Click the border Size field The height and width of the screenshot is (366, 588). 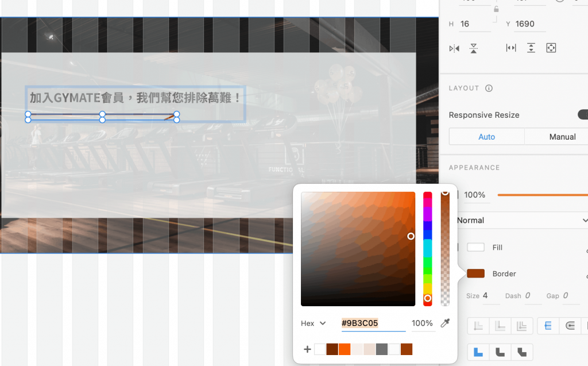click(491, 296)
